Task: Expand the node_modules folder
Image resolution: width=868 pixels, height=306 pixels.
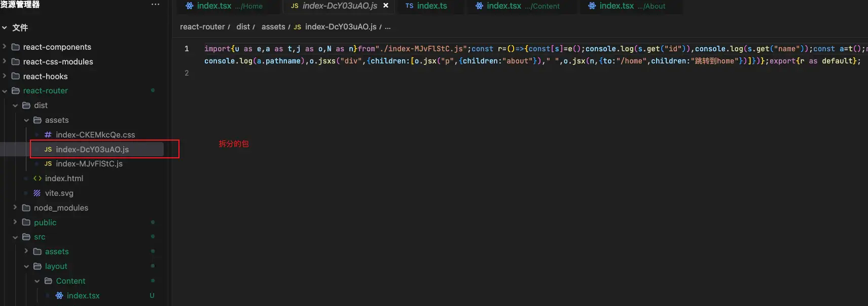Action: coord(15,208)
